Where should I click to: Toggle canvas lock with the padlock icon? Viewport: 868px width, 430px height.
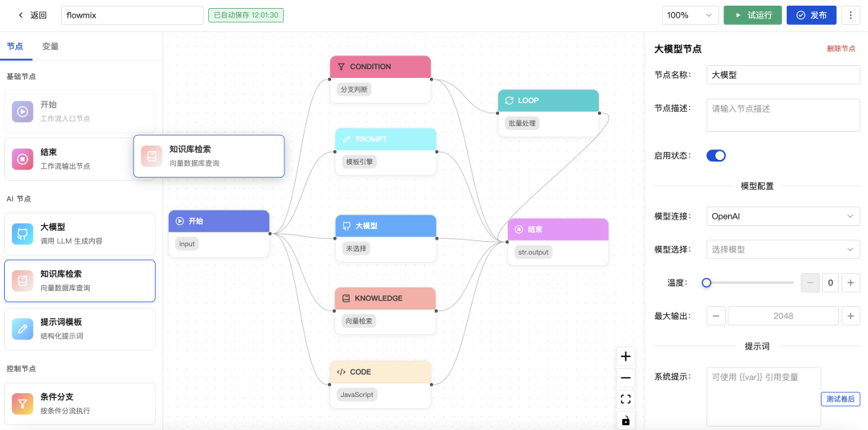(x=625, y=421)
